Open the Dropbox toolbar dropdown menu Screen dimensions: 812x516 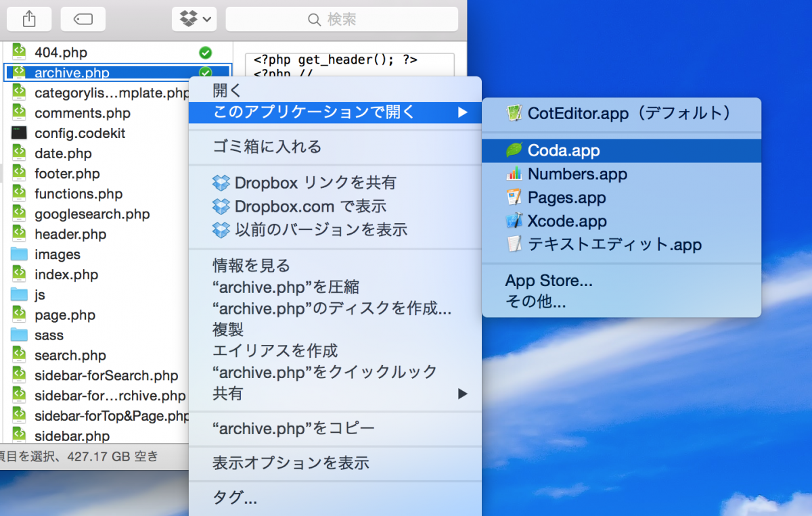click(194, 19)
